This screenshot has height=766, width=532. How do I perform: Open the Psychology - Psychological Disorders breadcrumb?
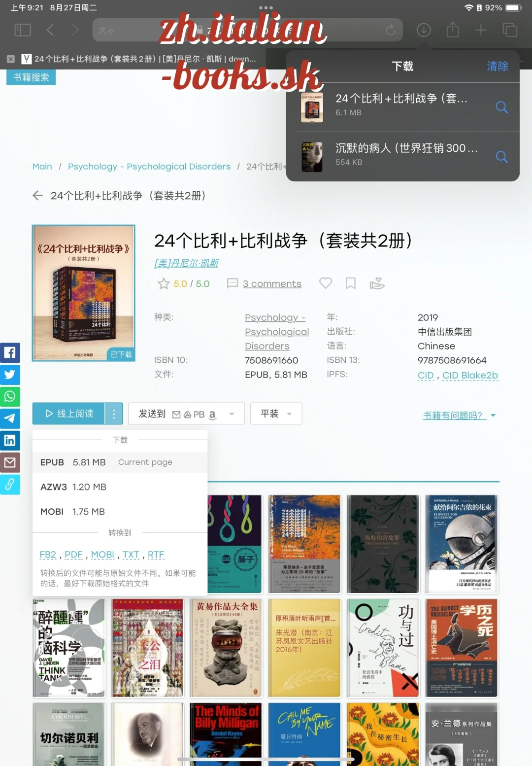click(x=149, y=166)
